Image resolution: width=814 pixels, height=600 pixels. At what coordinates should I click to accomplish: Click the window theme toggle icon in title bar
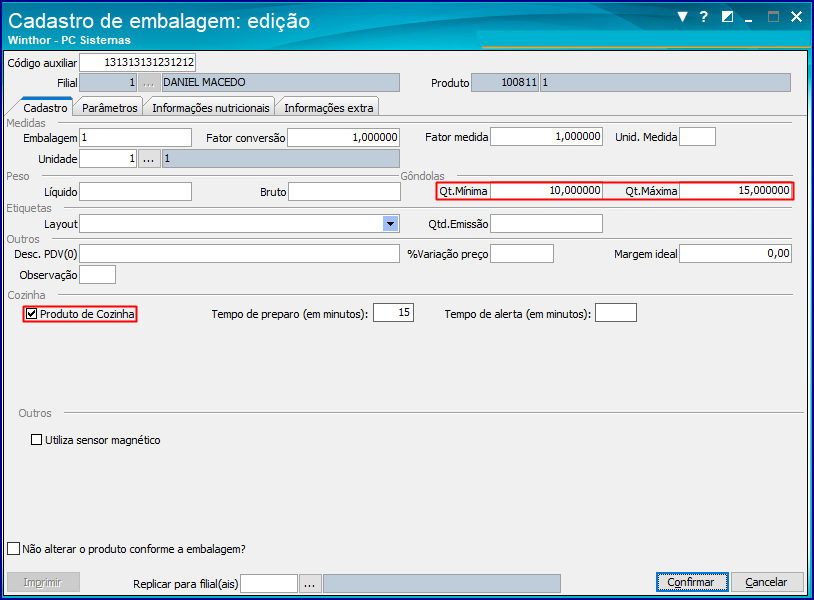click(727, 17)
